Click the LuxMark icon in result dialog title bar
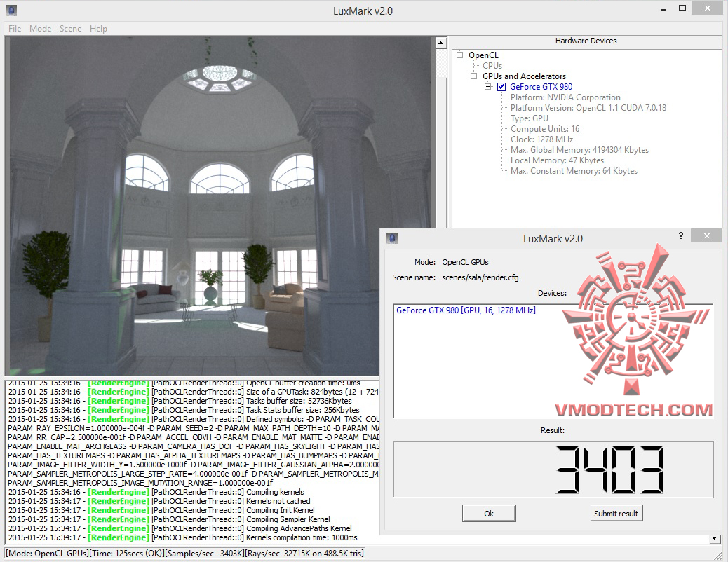The width and height of the screenshot is (728, 562). 392,238
